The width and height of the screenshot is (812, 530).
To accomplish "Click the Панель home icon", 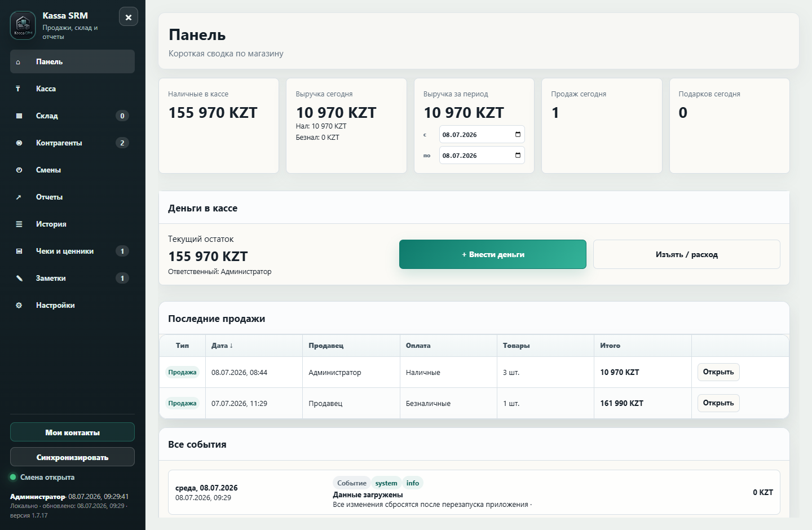I will click(19, 62).
